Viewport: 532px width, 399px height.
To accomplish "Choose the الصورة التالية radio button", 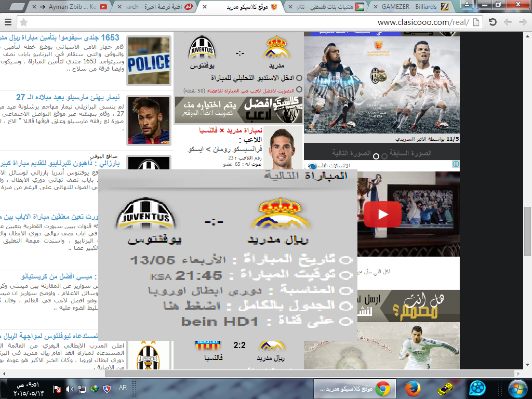I will 376,156.
